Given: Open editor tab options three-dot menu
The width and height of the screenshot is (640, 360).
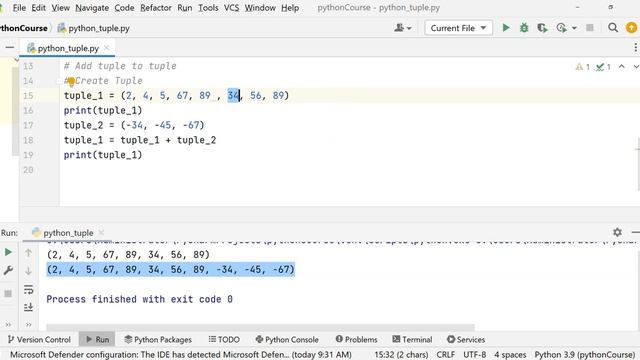Looking at the screenshot, I should pos(635,48).
